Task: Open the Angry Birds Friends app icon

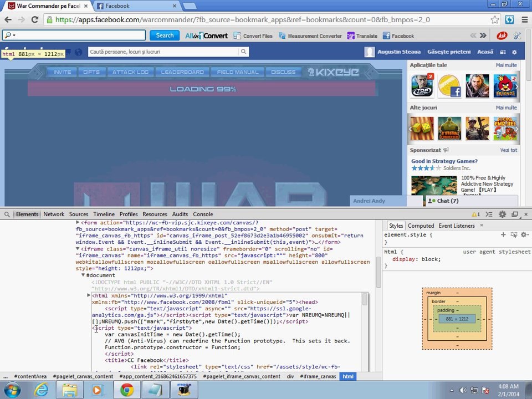Action: pyautogui.click(x=505, y=86)
